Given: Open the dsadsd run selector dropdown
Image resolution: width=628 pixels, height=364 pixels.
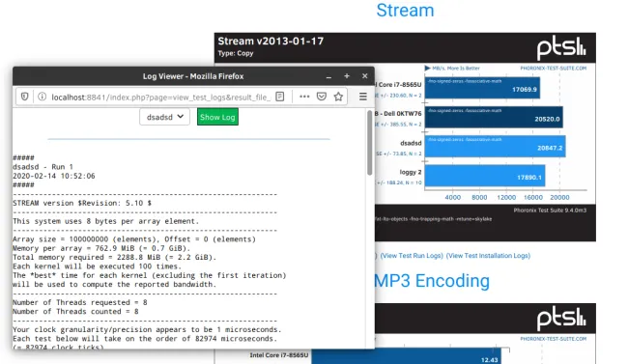Looking at the screenshot, I should click(164, 117).
